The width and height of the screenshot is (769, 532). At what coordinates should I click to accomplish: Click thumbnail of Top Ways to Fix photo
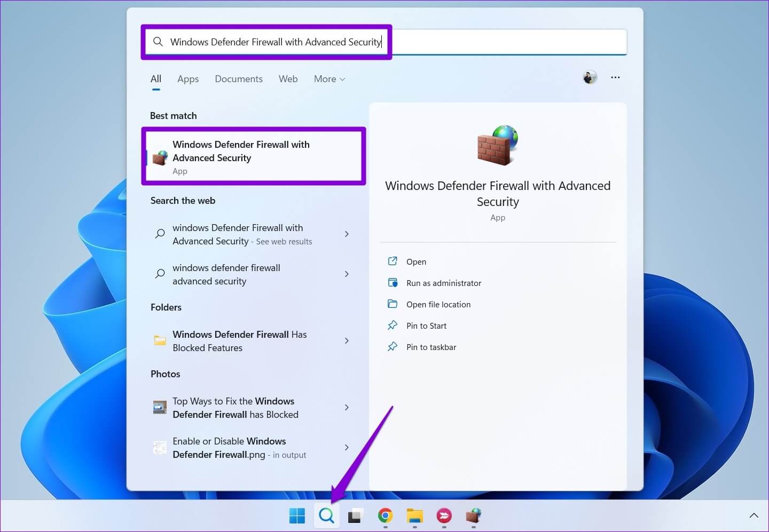(160, 407)
